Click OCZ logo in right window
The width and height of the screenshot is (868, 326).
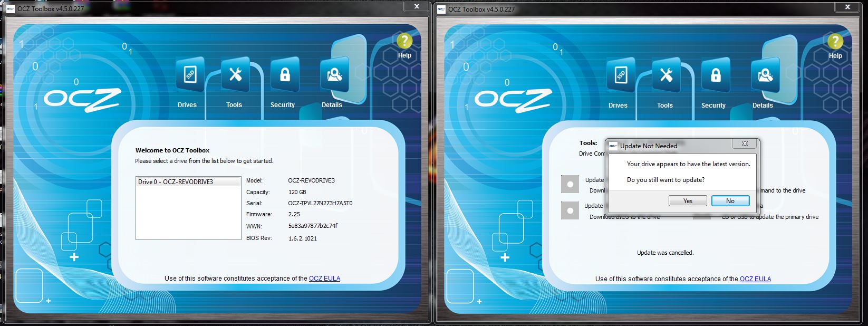point(513,100)
